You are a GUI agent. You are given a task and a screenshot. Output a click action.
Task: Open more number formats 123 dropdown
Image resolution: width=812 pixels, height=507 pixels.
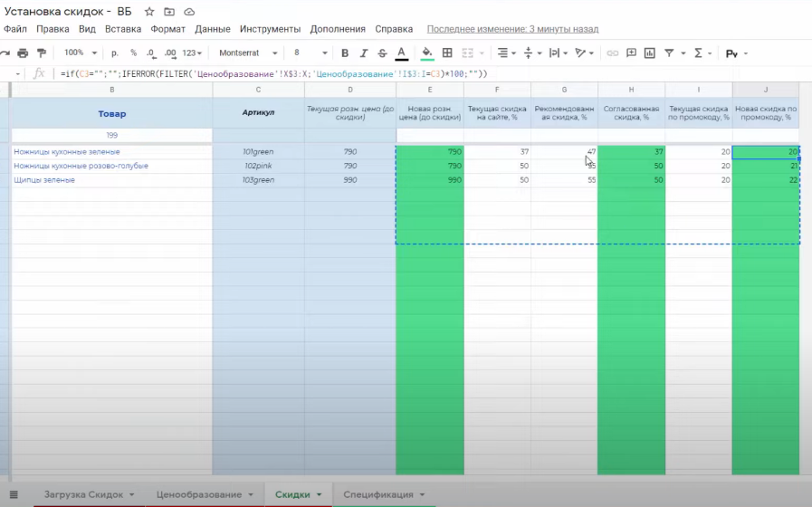coord(192,53)
